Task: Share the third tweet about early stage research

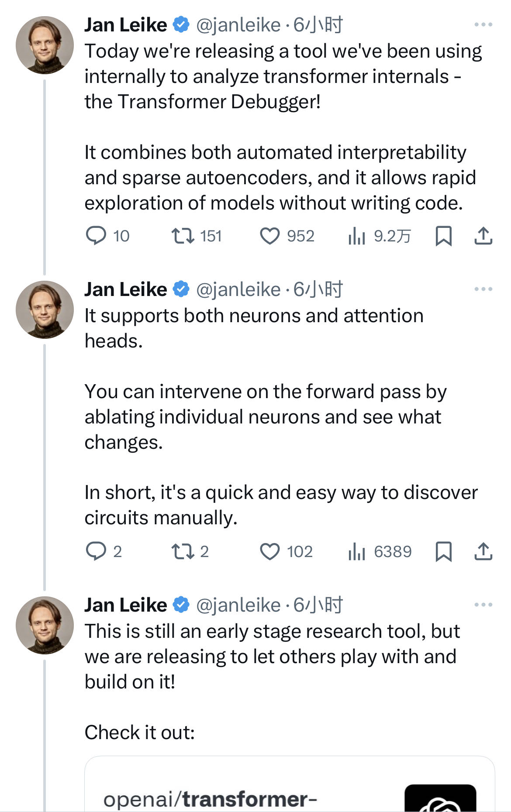Action: 483,810
